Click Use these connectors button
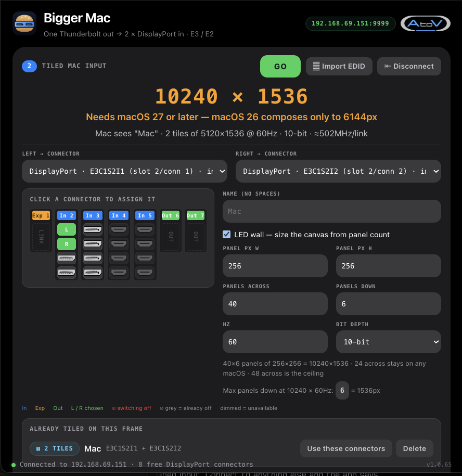Viewport: 462px width, 476px height. [346, 448]
